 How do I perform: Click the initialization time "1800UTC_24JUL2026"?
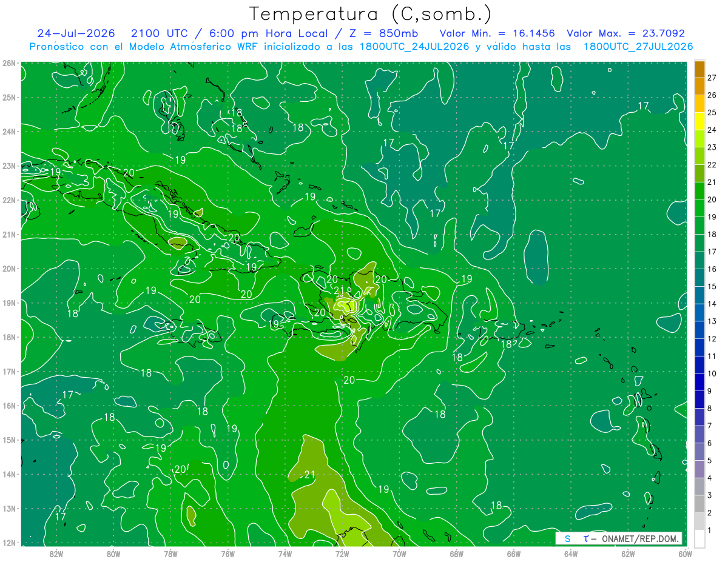pos(414,47)
